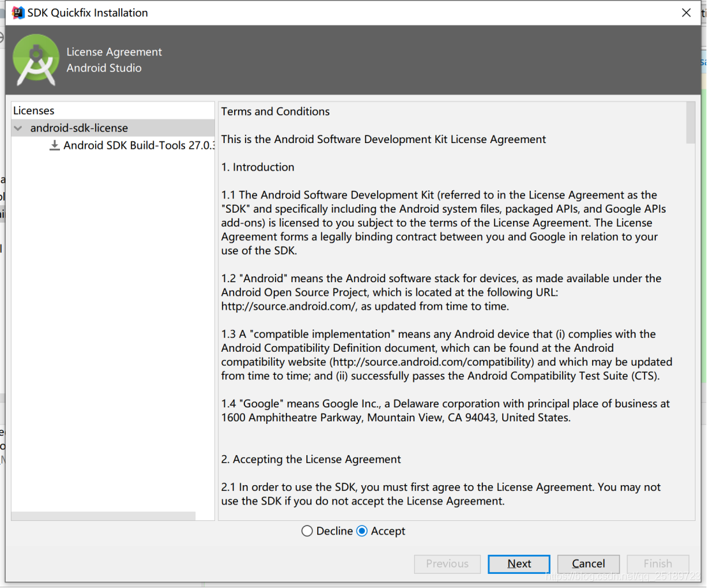Select the Decline radio button

[307, 531]
